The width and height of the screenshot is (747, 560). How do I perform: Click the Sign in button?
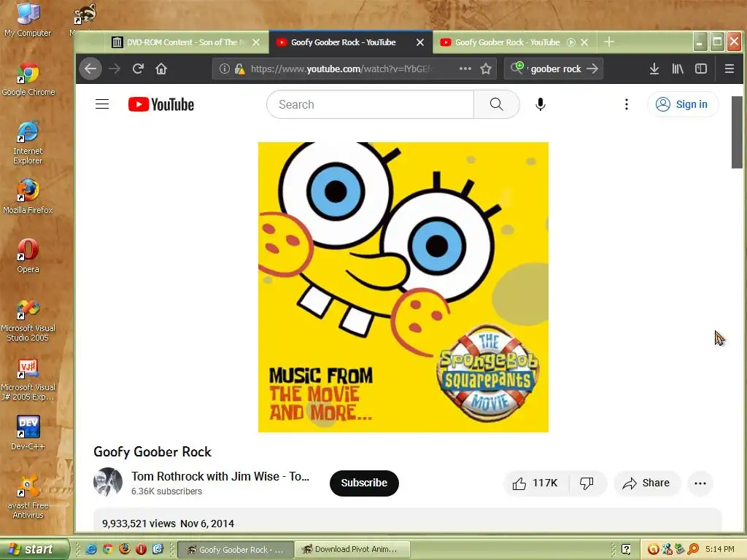click(683, 104)
